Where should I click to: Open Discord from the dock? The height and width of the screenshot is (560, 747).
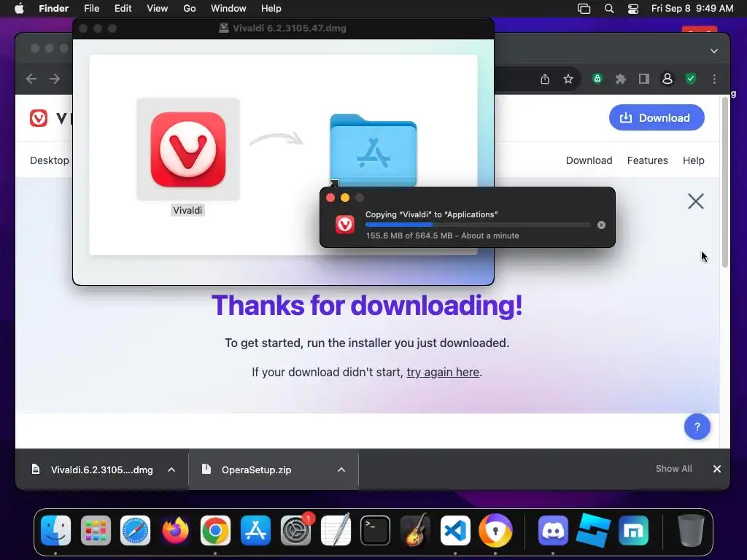point(553,531)
